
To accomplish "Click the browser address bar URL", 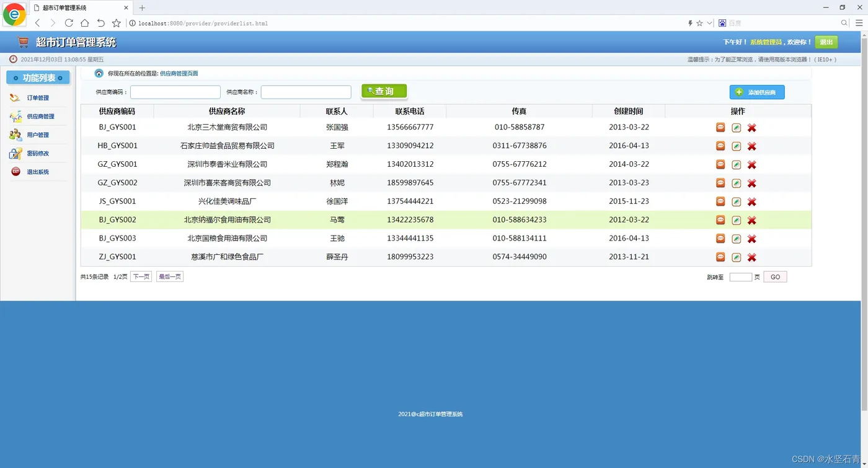I will pos(203,23).
